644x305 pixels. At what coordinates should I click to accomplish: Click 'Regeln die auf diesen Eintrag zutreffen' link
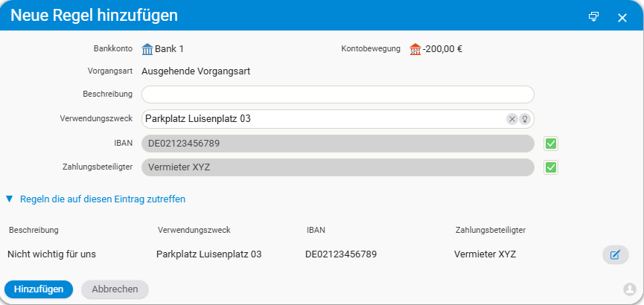[103, 199]
